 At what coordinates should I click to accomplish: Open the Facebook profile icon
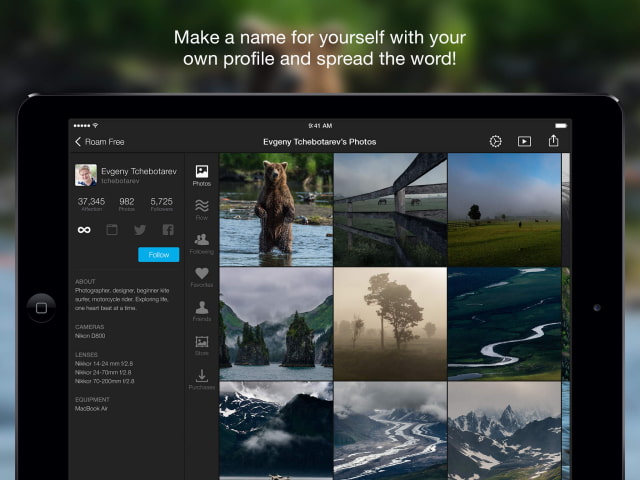tap(168, 230)
